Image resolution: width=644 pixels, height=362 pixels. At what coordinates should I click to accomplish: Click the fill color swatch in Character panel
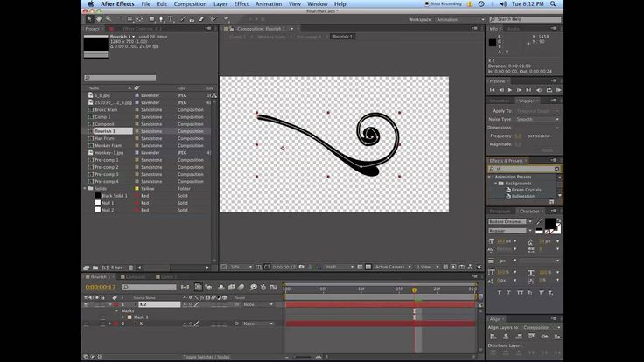click(548, 223)
